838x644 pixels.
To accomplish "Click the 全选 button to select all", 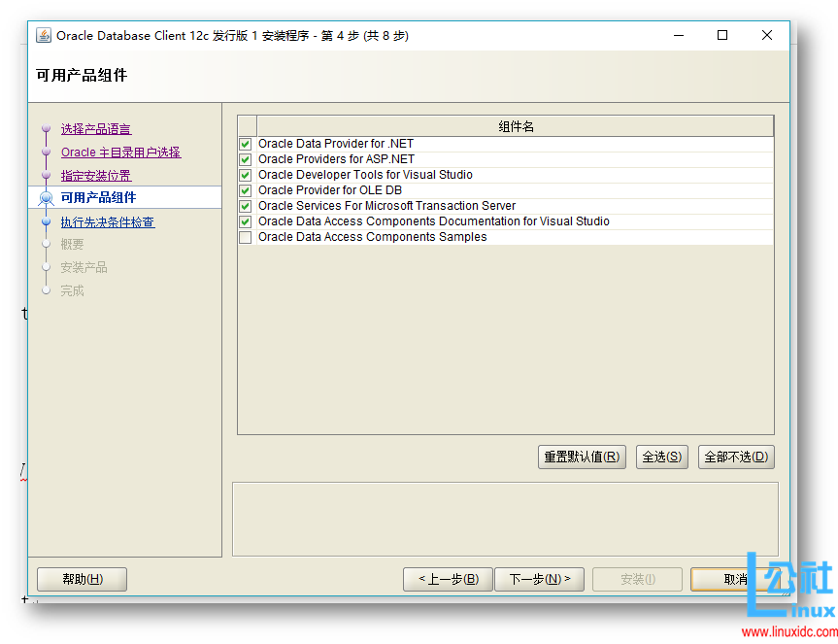I will (x=661, y=457).
